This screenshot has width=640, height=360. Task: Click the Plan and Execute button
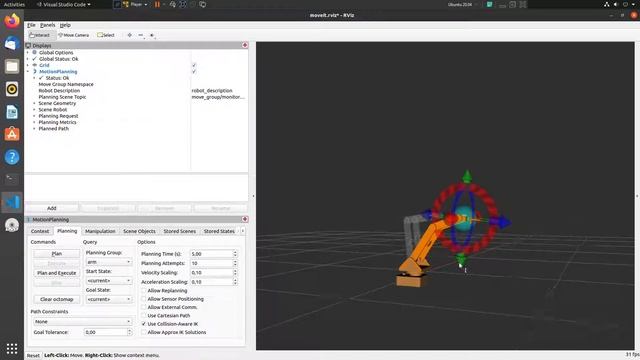pyautogui.click(x=57, y=273)
